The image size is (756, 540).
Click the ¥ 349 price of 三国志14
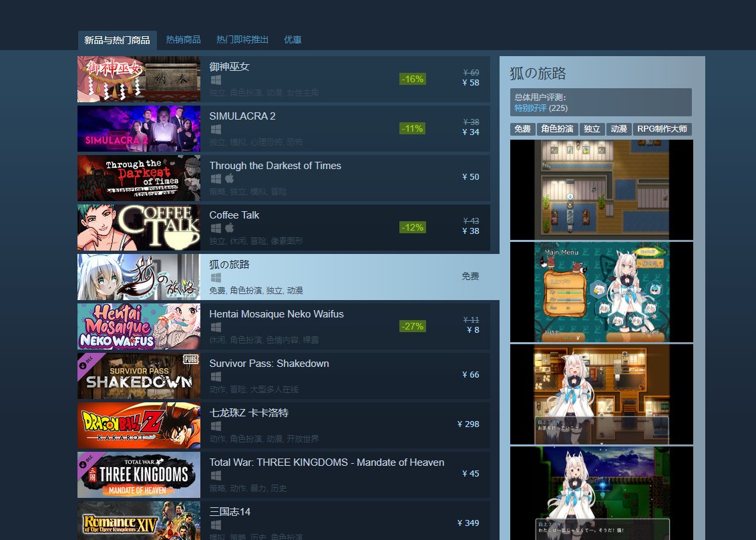point(468,523)
